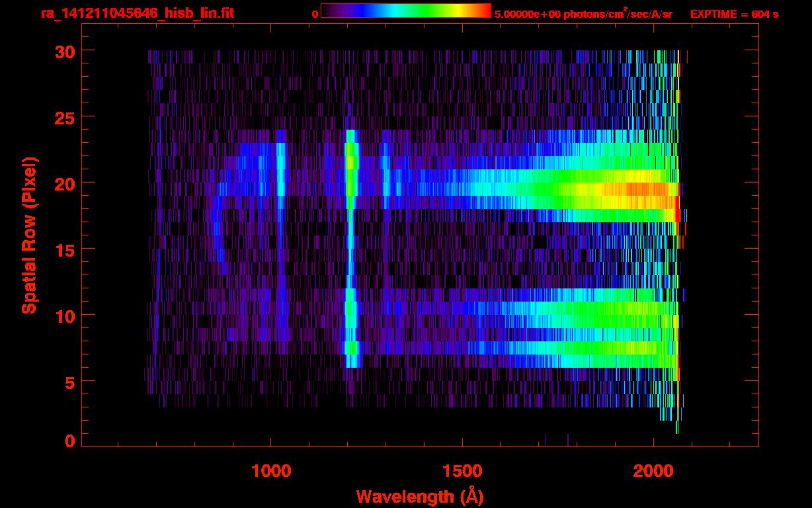This screenshot has width=812, height=508.
Task: Click the x-axis tick label 1500
Action: click(462, 471)
